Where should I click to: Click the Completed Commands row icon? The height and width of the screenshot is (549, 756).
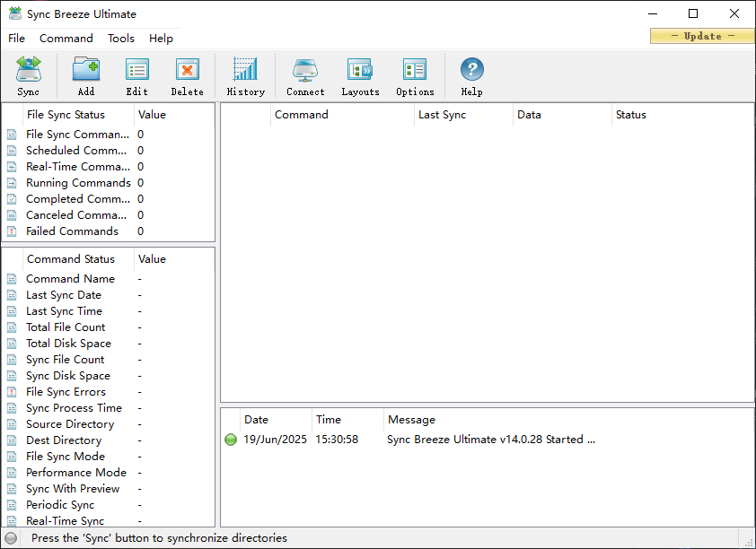point(12,199)
